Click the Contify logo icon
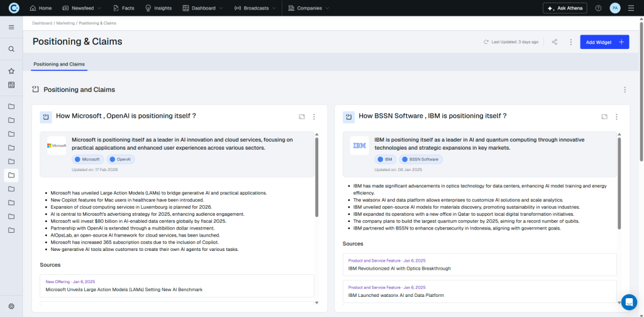Image resolution: width=644 pixels, height=317 pixels. tap(14, 8)
